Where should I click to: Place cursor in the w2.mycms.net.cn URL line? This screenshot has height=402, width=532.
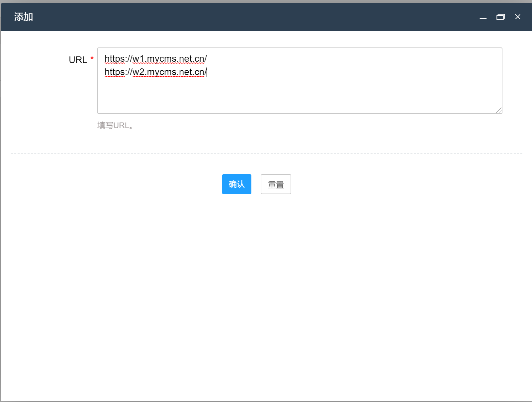pos(155,72)
